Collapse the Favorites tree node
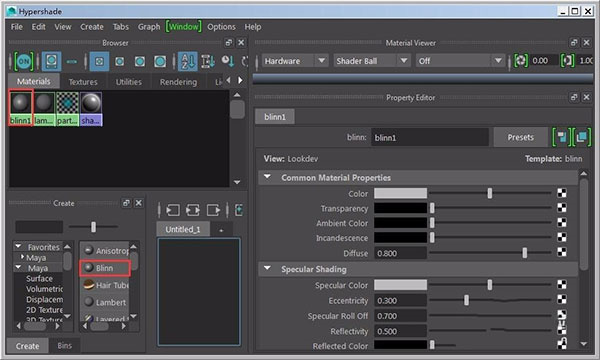600x360 pixels. tap(18, 246)
